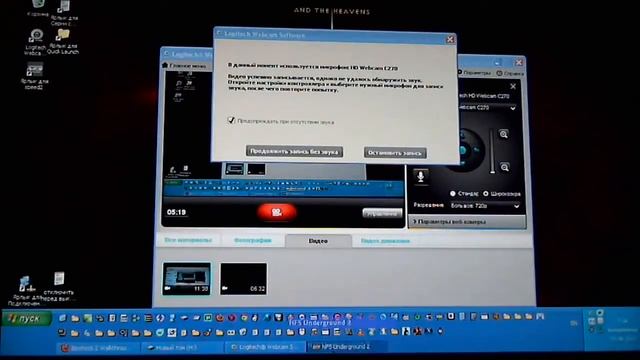Screen dimensions: 640x360
Task: Open 'Справка' help in the webcam window header
Action: 510,73
